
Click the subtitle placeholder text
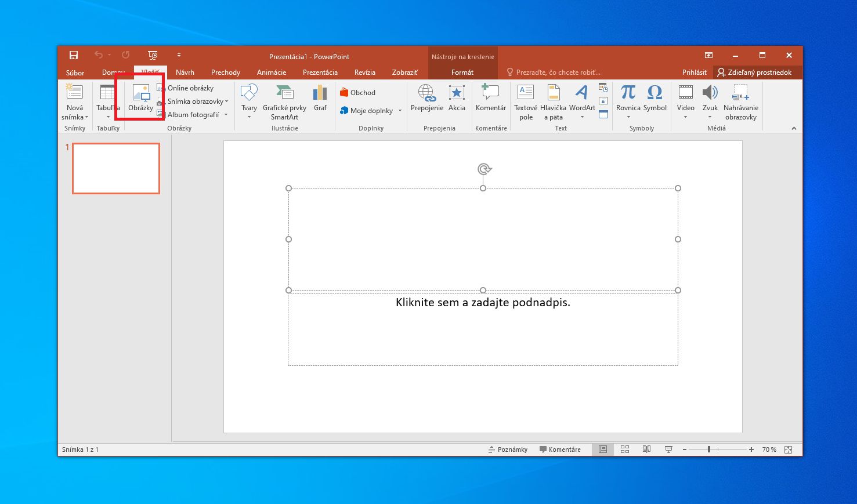click(483, 302)
